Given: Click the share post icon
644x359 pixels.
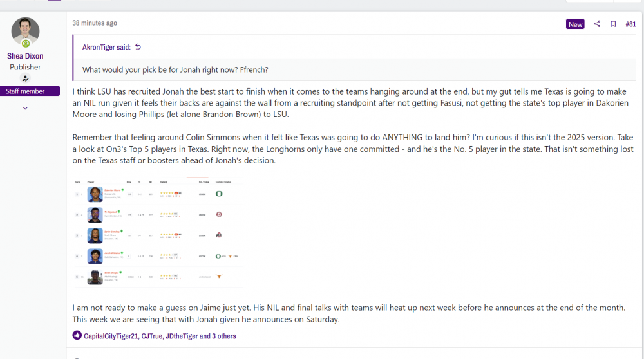Looking at the screenshot, I should click(597, 24).
